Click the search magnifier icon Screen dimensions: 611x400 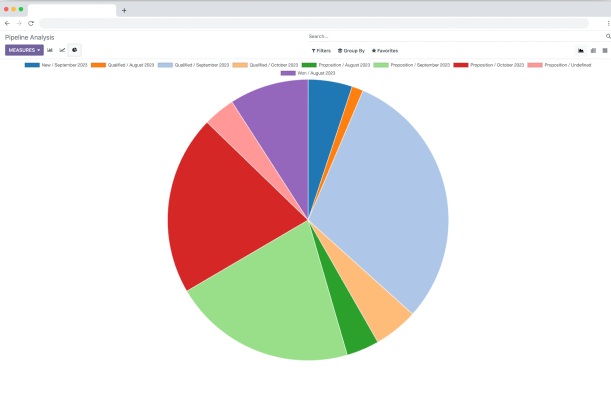608,36
